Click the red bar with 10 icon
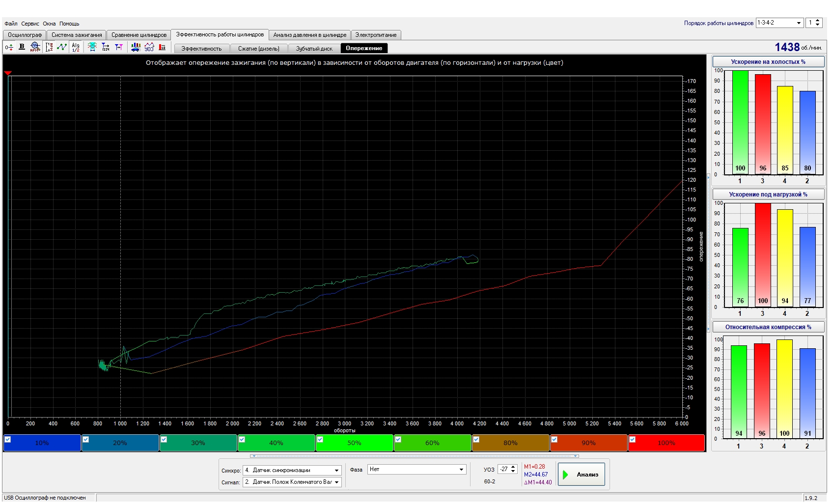 coord(162,47)
